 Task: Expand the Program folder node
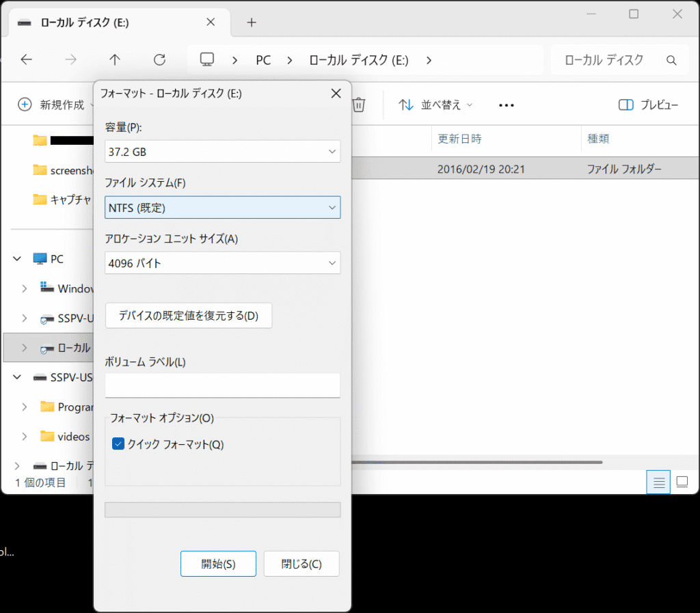tap(25, 407)
